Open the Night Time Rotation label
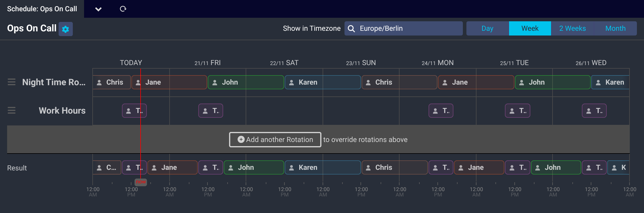This screenshot has height=213, width=644. (54, 82)
